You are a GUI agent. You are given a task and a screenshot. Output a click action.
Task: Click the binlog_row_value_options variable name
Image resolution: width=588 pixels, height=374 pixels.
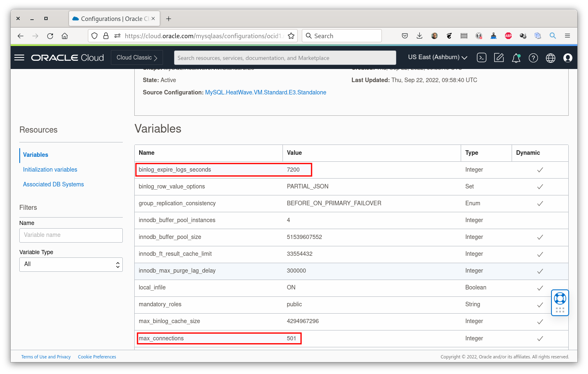tap(172, 186)
